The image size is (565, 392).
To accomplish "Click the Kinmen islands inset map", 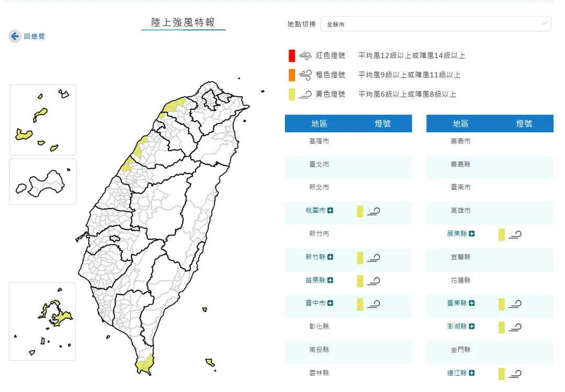I will click(x=42, y=182).
